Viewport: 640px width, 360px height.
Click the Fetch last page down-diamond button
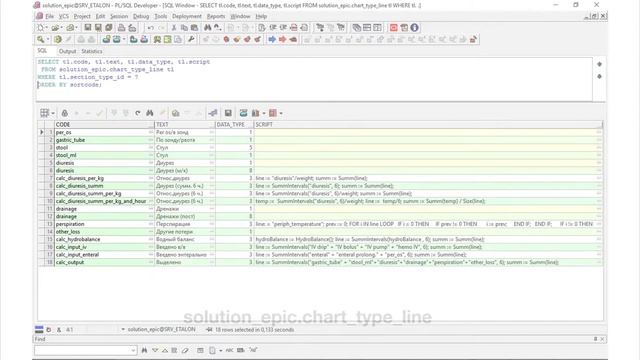(126, 113)
